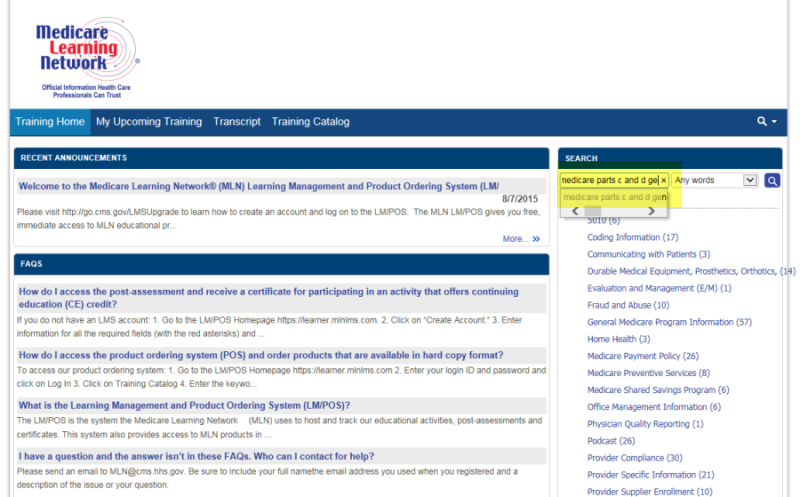Select Podcast (26) category
Viewport: 800px width, 497px height.
pyautogui.click(x=611, y=441)
